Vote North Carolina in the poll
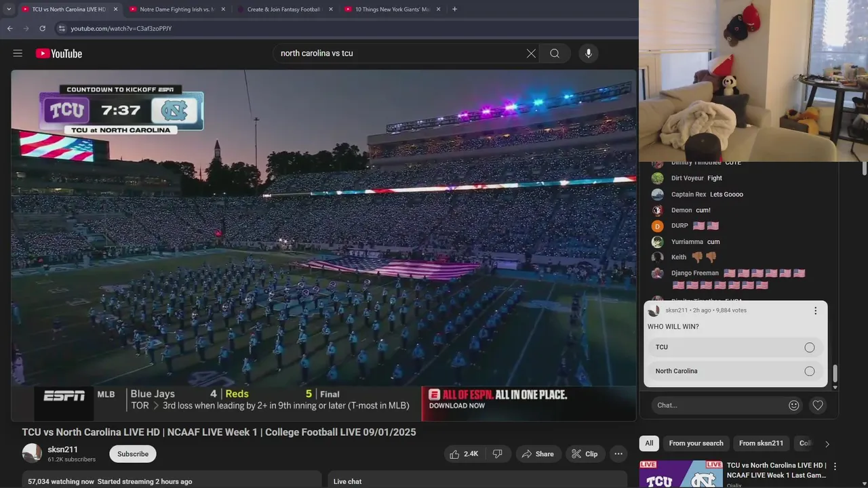The height and width of the screenshot is (488, 868). pyautogui.click(x=735, y=371)
